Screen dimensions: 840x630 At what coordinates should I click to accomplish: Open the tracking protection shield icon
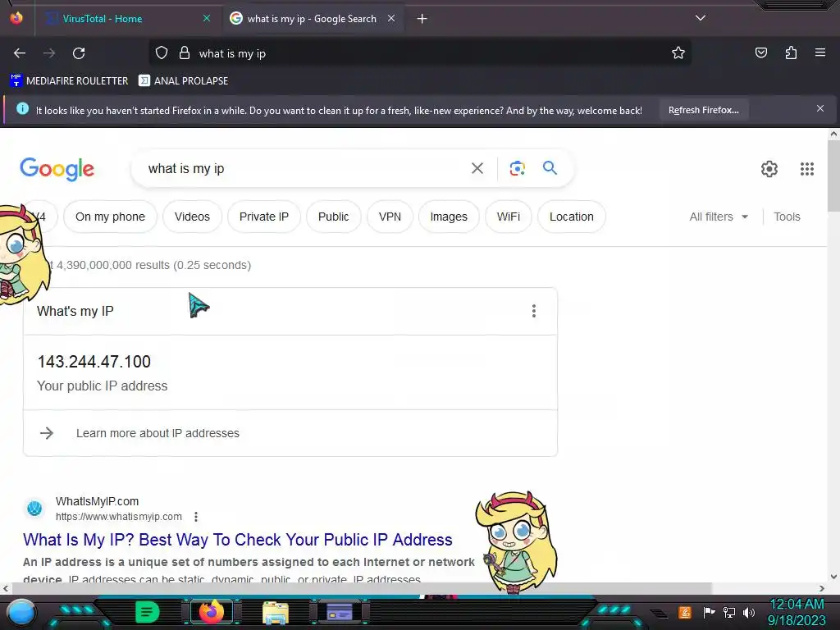(x=162, y=53)
